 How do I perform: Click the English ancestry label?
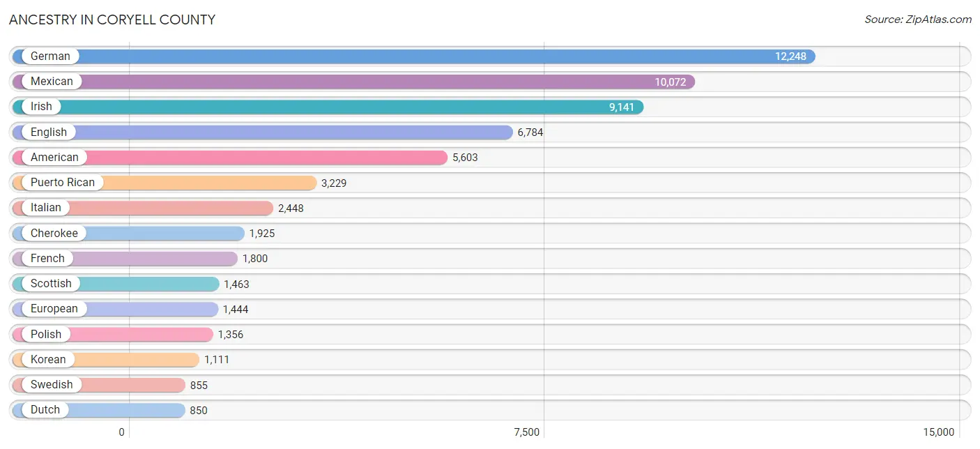coord(49,132)
